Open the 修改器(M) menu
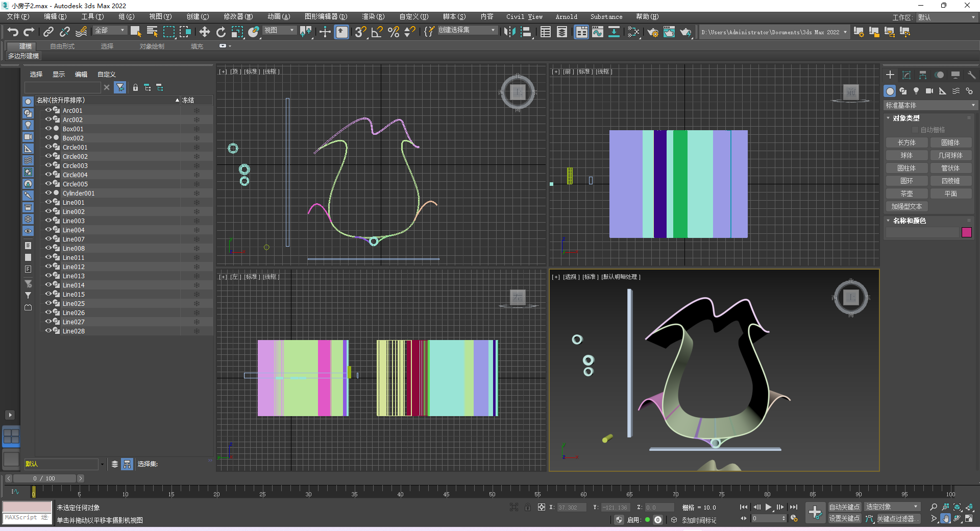This screenshot has width=980, height=531. pos(238,17)
